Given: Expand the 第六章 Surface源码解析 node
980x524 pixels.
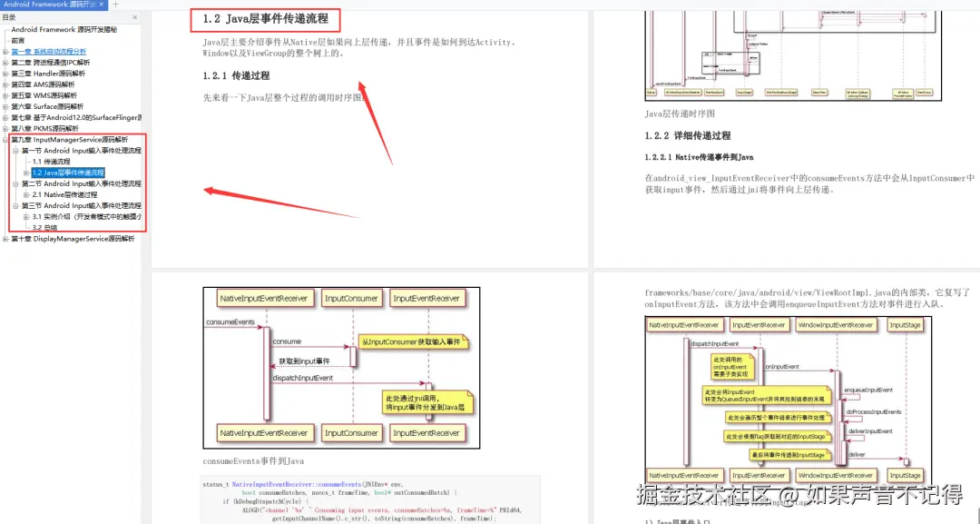Looking at the screenshot, I should tap(5, 107).
